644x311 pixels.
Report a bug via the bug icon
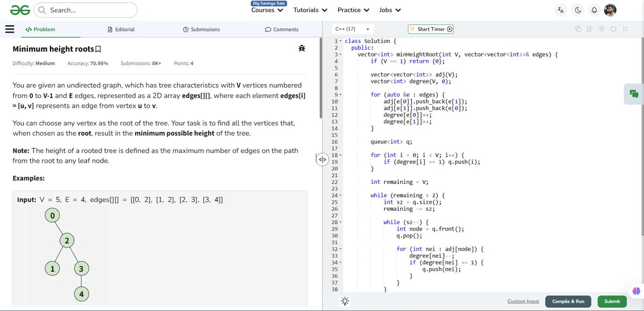(x=302, y=48)
